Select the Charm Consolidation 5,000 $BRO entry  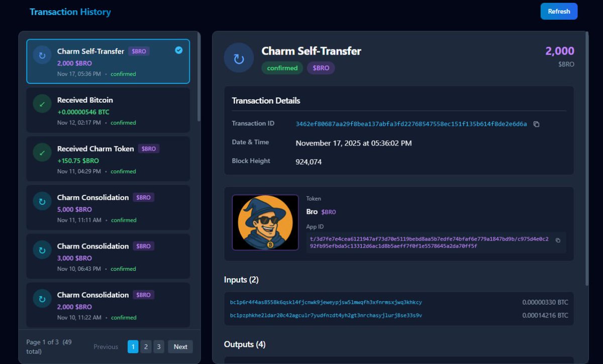[x=108, y=208]
